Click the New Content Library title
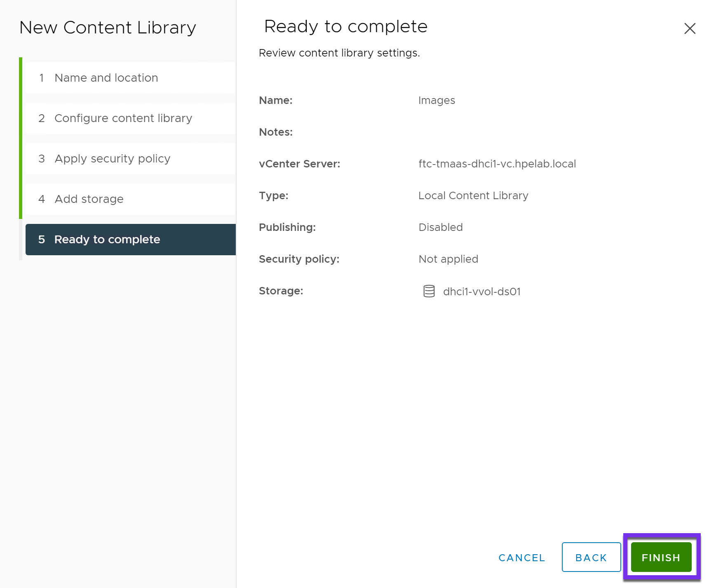The height and width of the screenshot is (588, 709). click(x=107, y=28)
